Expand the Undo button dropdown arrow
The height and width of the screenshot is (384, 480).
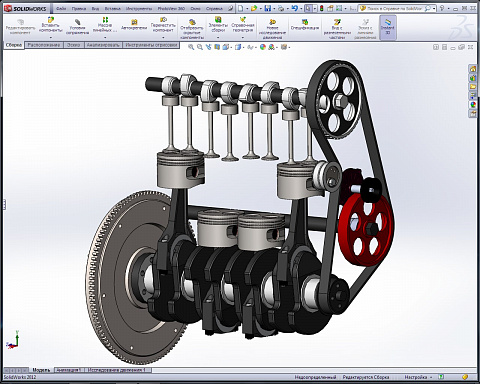[x=301, y=9]
